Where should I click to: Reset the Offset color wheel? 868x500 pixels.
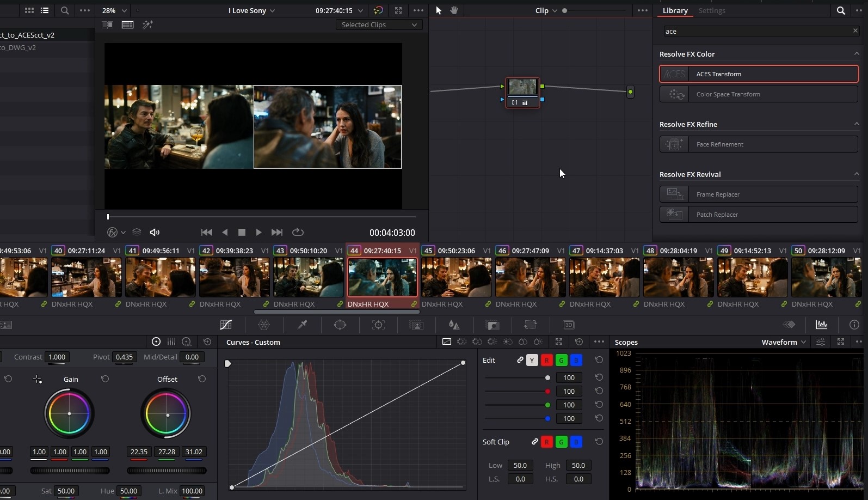pyautogui.click(x=202, y=379)
